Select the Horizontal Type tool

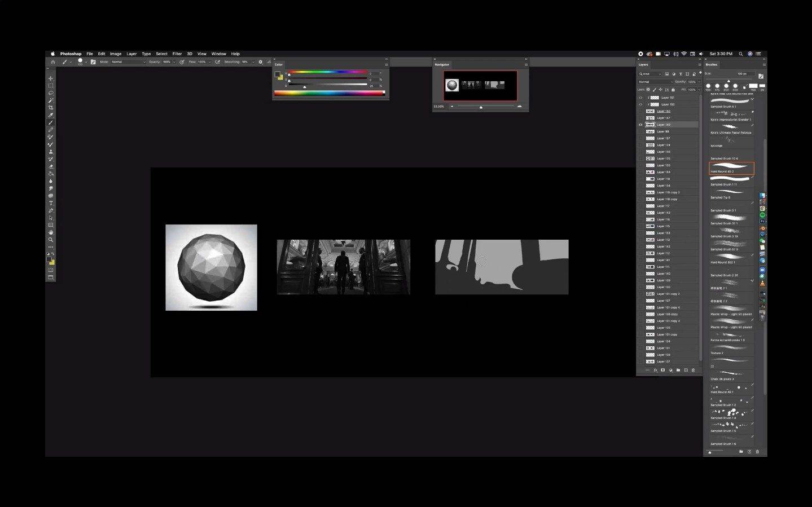pos(51,203)
